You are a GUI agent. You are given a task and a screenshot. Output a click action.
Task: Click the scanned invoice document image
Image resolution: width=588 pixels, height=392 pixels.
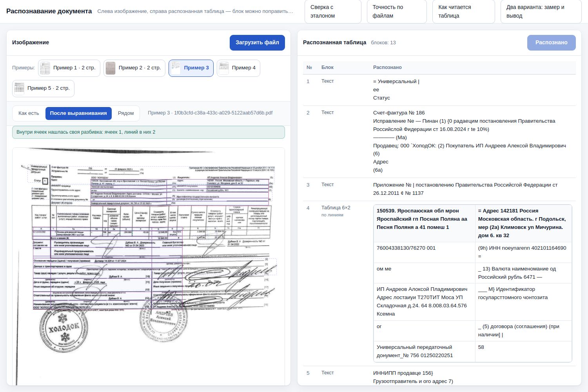[x=149, y=266]
